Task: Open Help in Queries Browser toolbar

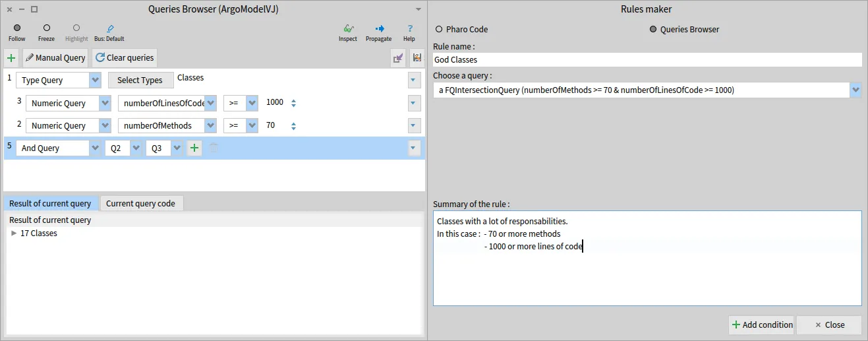Action: pyautogui.click(x=409, y=28)
